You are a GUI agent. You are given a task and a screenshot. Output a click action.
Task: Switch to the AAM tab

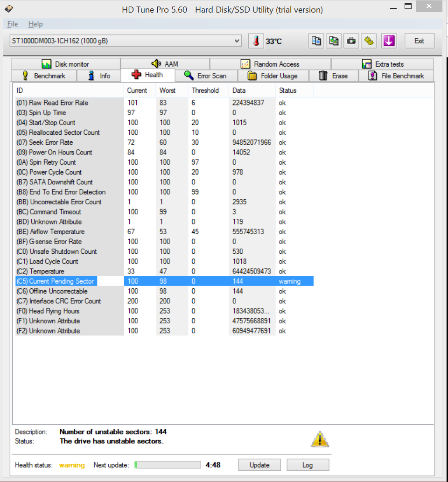pos(165,64)
